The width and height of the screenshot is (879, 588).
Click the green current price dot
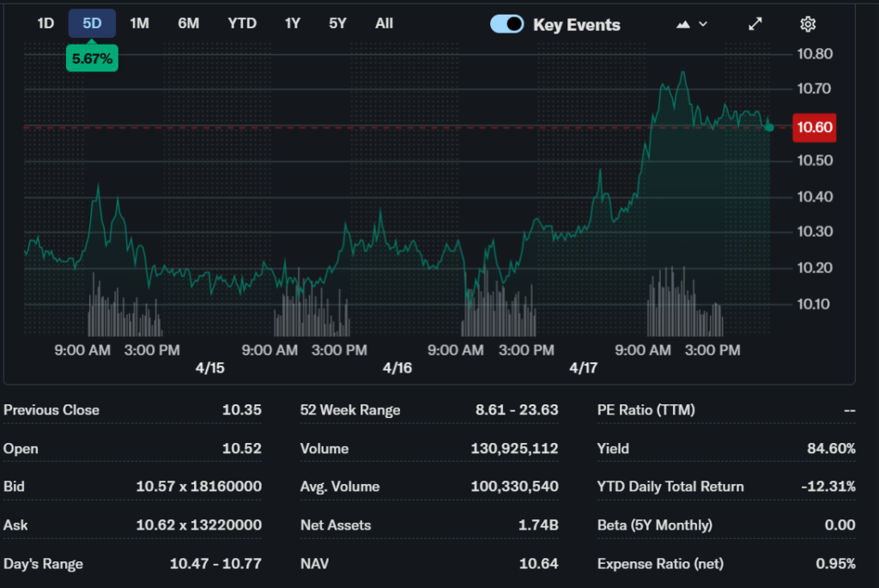(769, 127)
